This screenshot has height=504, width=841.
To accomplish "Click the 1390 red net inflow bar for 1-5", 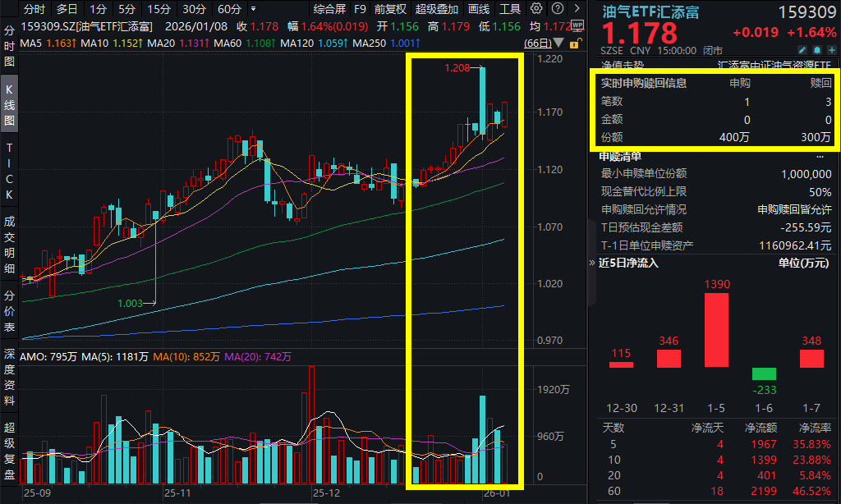I will pos(716,330).
